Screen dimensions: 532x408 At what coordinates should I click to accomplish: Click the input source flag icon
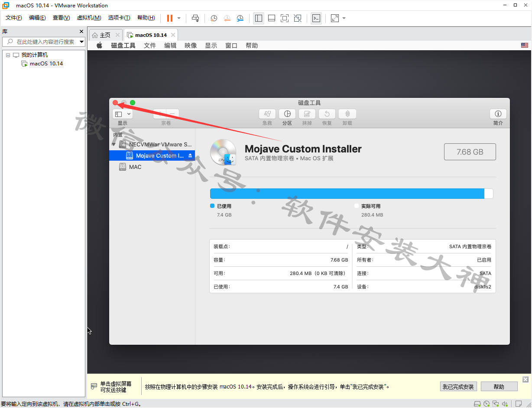pos(525,45)
